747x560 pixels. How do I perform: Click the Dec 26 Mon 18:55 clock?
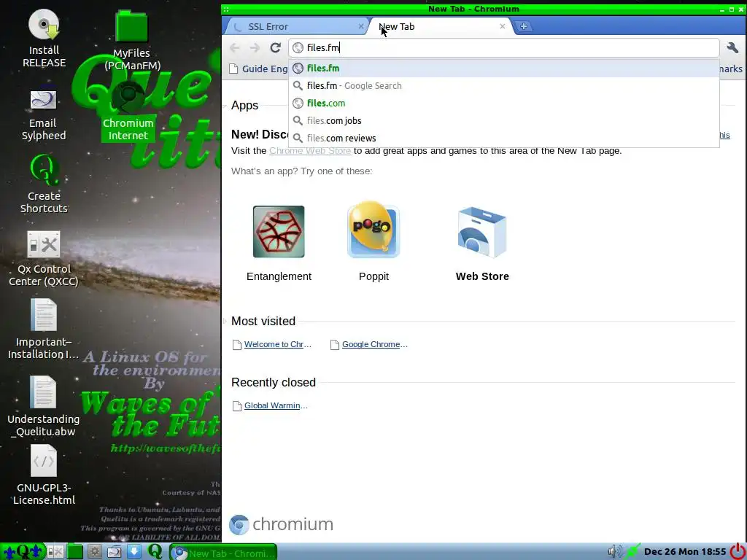(x=684, y=551)
